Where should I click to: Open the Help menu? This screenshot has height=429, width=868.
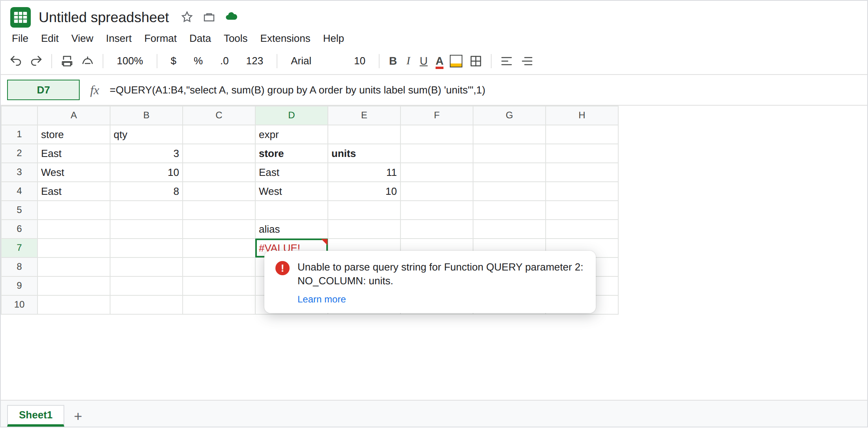[x=333, y=38]
